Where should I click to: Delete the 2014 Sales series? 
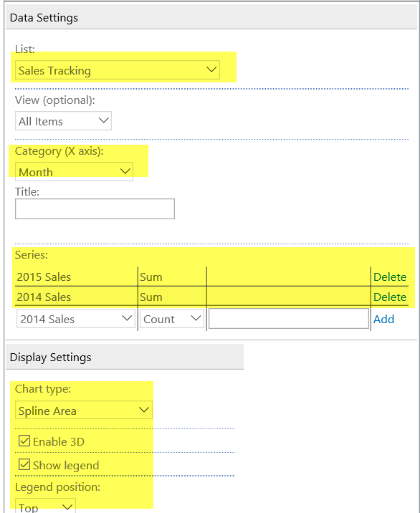tap(390, 297)
